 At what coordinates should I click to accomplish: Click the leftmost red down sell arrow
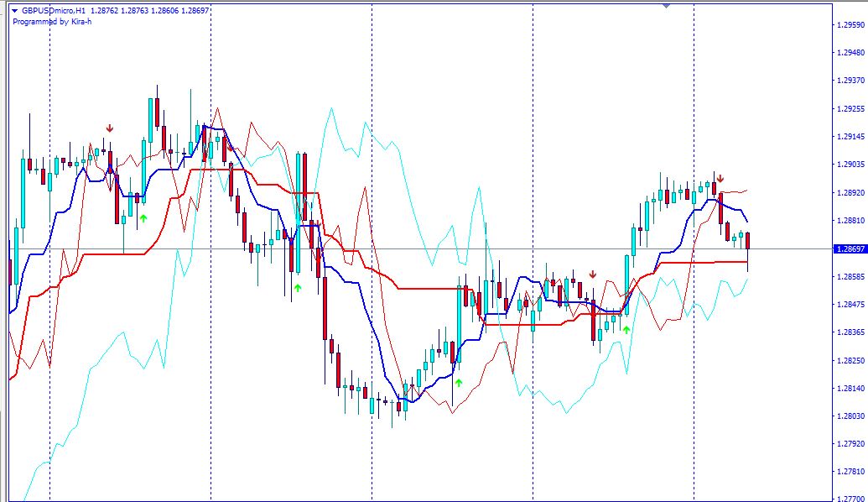coord(110,128)
